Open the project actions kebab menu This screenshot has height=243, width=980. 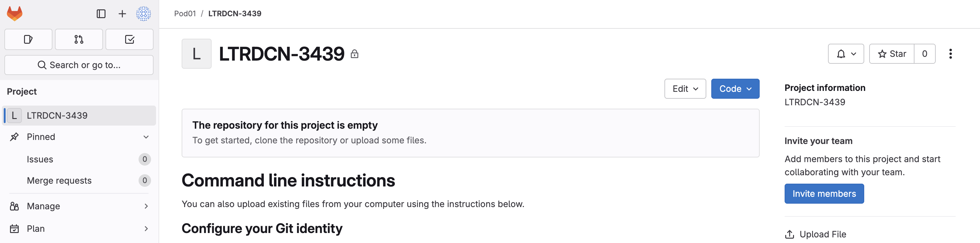[x=950, y=54]
